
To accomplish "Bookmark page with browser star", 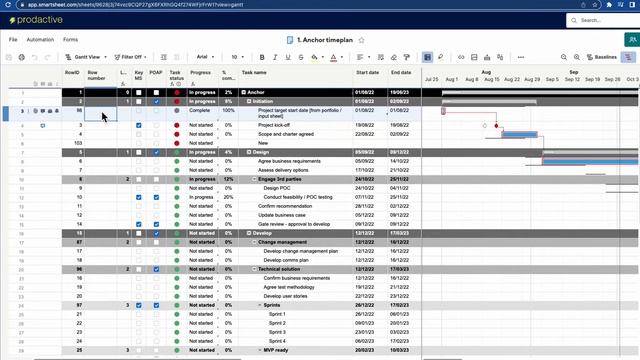I will (595, 4).
